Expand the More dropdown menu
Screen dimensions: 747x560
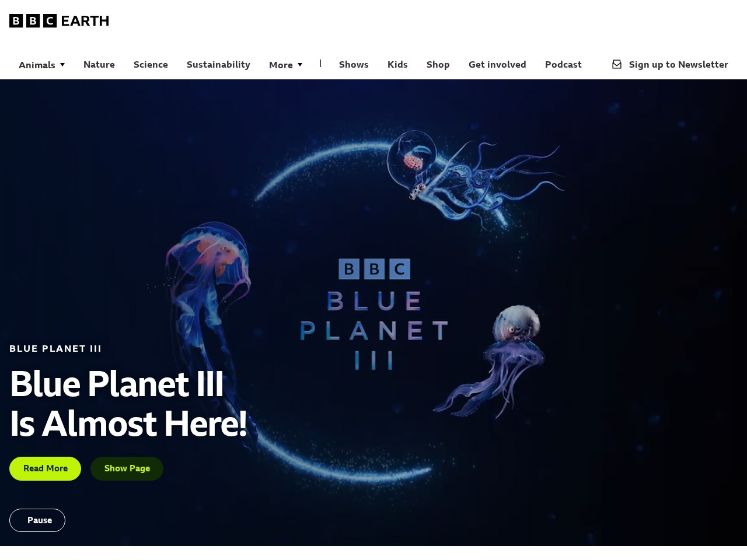pyautogui.click(x=286, y=65)
